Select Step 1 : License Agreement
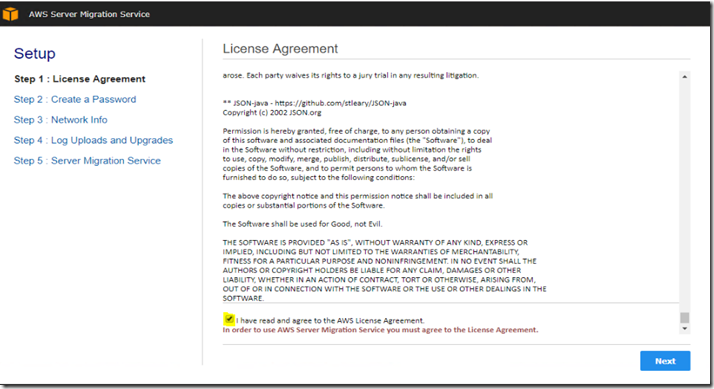714x389 pixels. 80,79
